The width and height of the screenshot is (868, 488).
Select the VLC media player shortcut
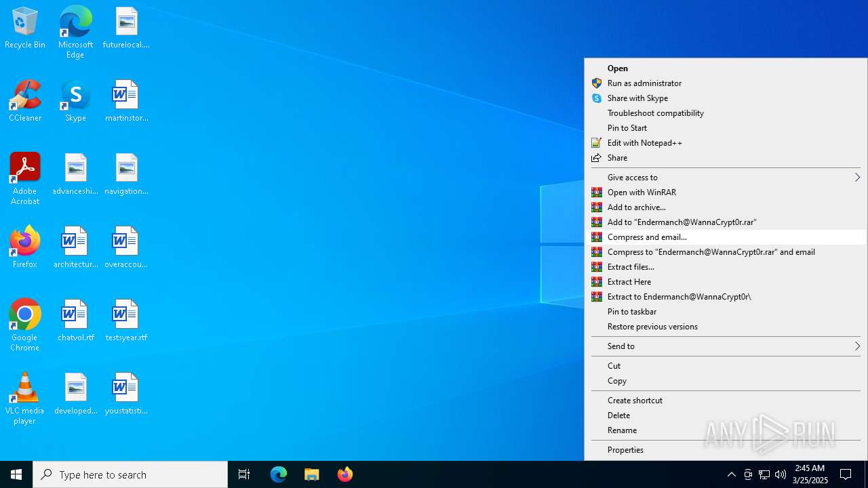coord(25,399)
